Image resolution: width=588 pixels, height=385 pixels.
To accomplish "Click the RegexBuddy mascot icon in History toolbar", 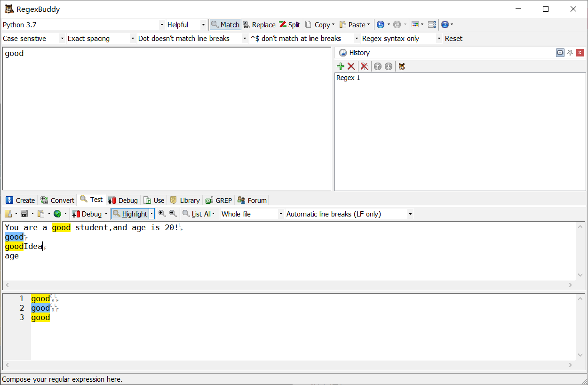I will coord(402,66).
